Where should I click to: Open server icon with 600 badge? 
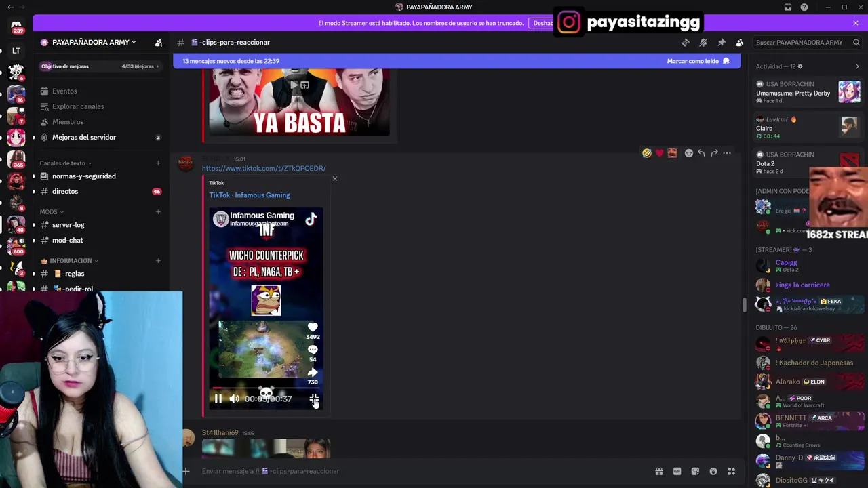(16, 245)
